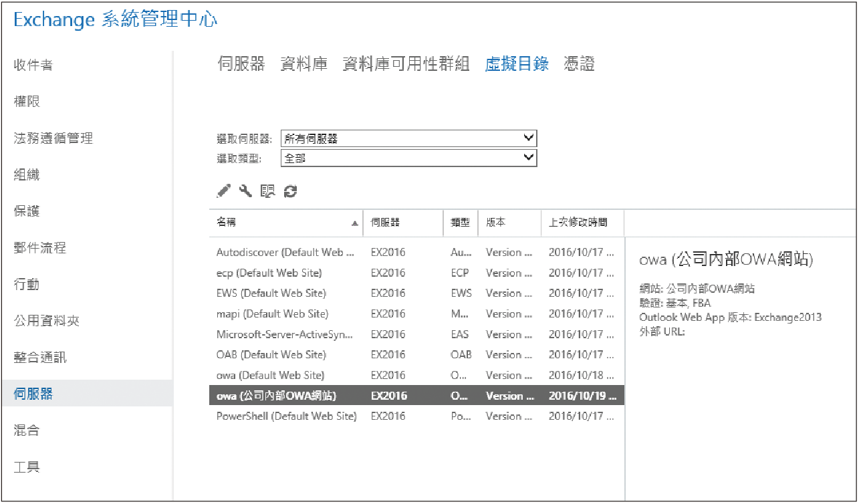Open the 選取伺服器 dropdown

click(x=408, y=138)
